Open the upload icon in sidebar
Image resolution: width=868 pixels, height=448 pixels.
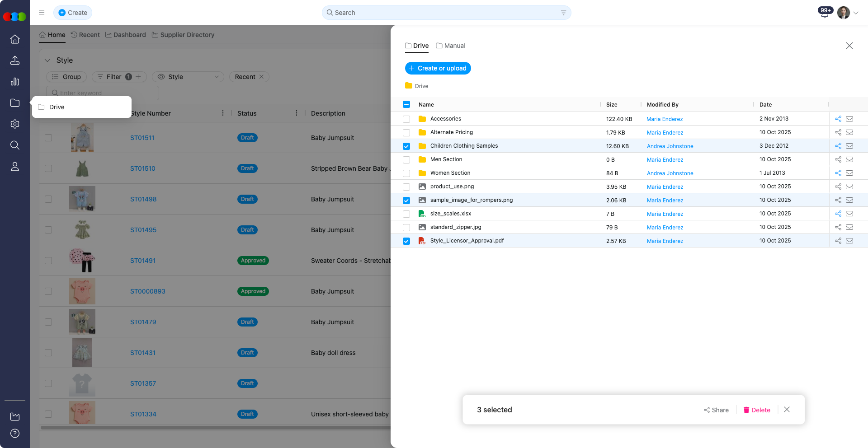(x=15, y=61)
